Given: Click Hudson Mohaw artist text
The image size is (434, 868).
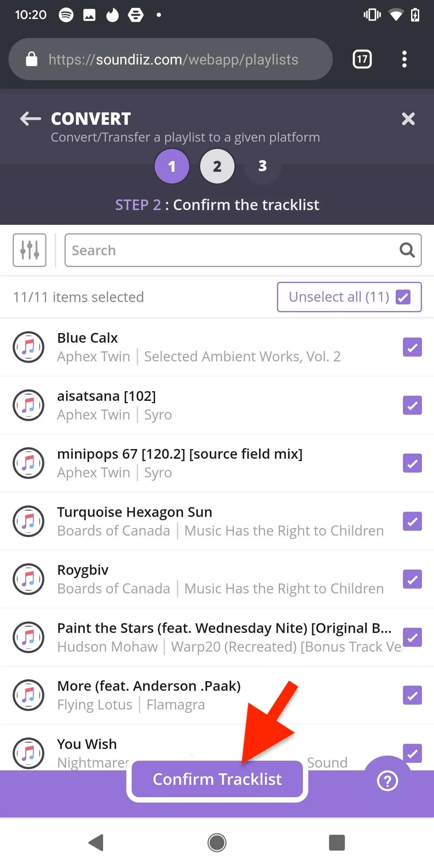Looking at the screenshot, I should click(107, 646).
